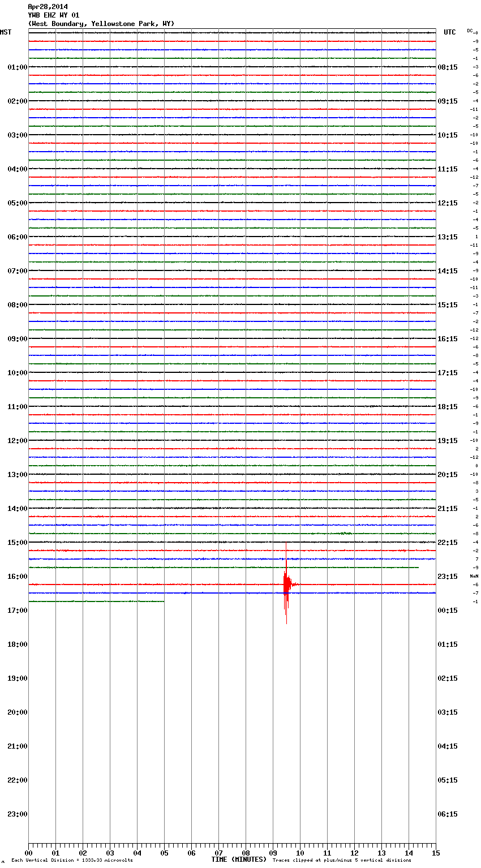The image size is (481, 868).
Task: Click the UTC time label '02:15'
Action: click(x=448, y=678)
